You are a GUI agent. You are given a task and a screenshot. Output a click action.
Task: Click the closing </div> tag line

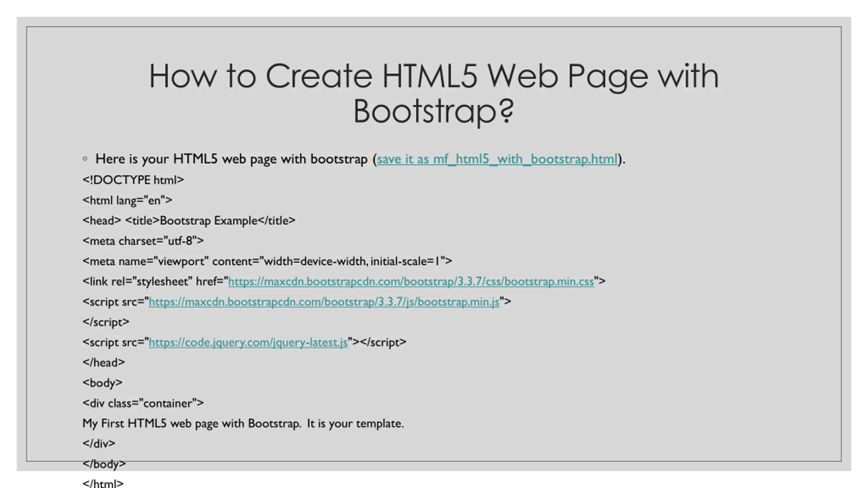[x=99, y=444]
